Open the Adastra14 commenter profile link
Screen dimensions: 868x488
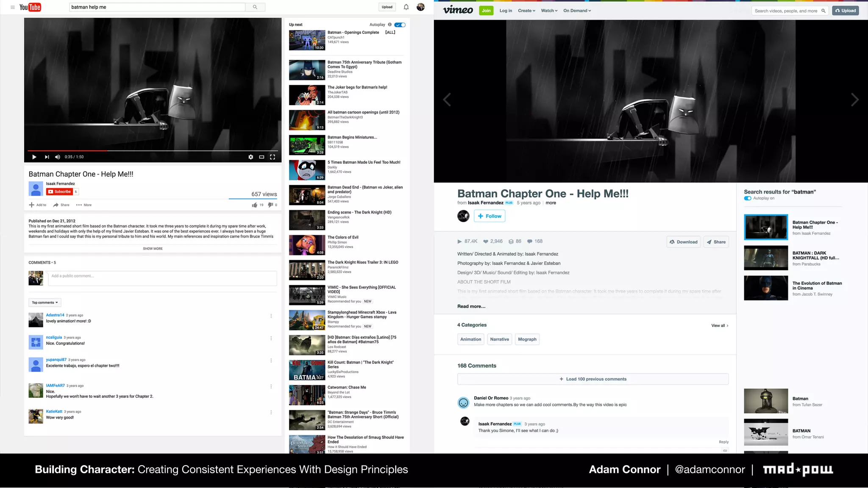pyautogui.click(x=55, y=315)
